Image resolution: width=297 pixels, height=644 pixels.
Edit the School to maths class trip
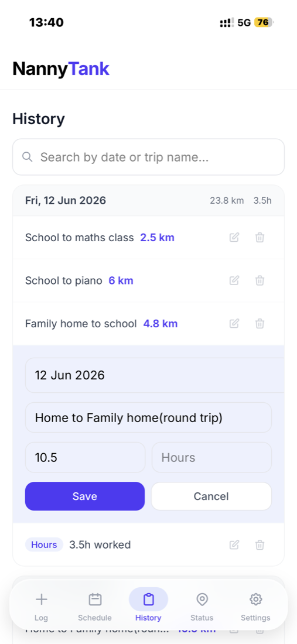pyautogui.click(x=234, y=237)
